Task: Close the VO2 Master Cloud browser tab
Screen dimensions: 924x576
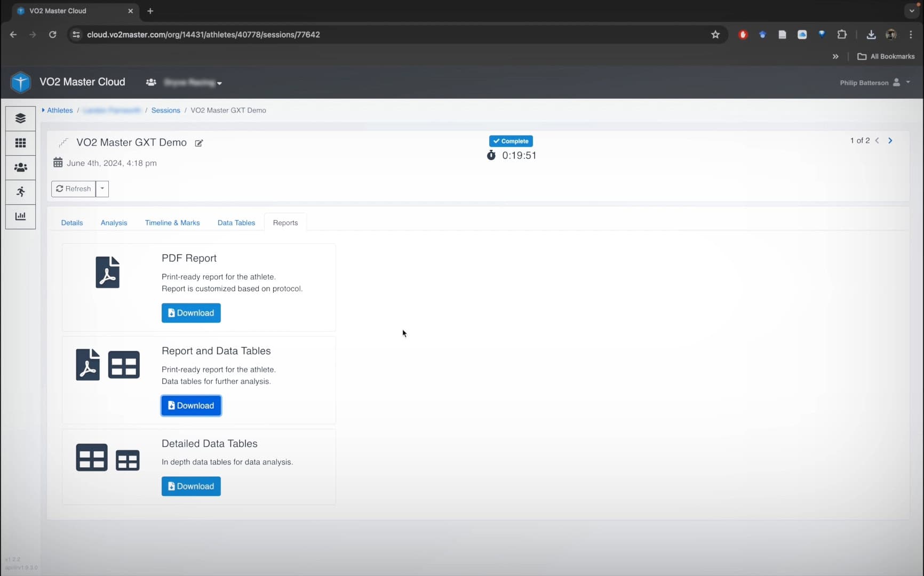Action: [131, 11]
